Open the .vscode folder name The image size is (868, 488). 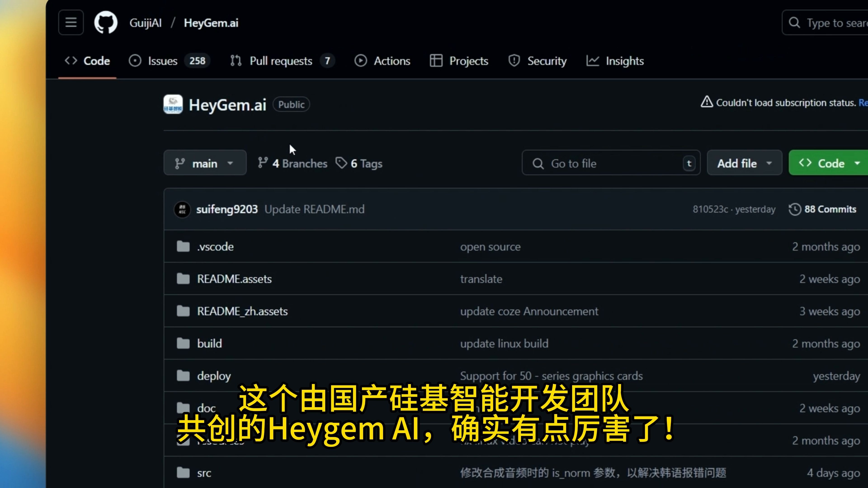215,246
